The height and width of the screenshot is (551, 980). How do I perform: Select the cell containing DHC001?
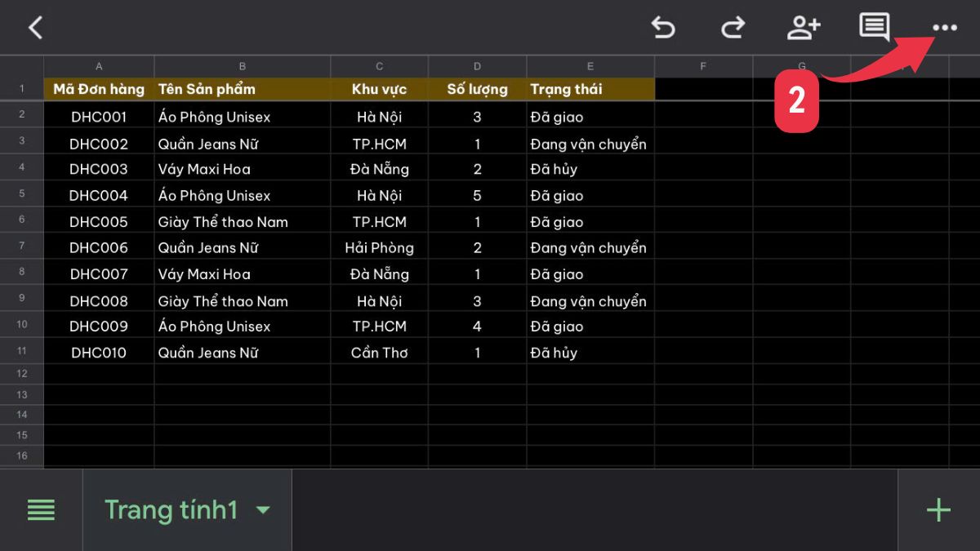point(99,116)
